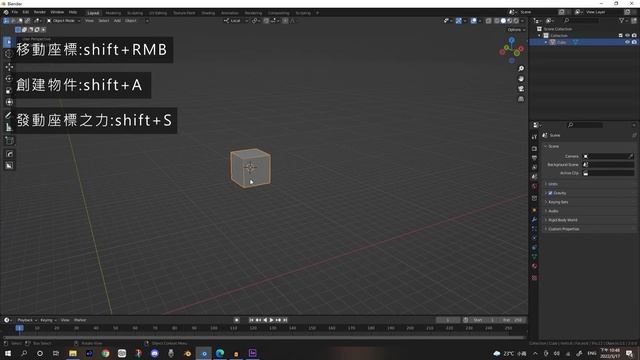640x360 pixels.
Task: Click the Camera field in Scene properties
Action: click(608, 156)
